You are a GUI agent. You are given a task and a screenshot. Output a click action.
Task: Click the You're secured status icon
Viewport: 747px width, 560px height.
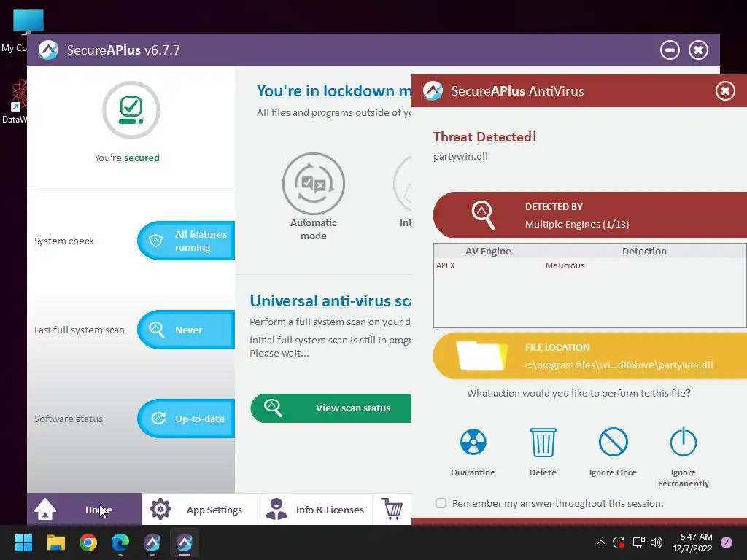(131, 110)
